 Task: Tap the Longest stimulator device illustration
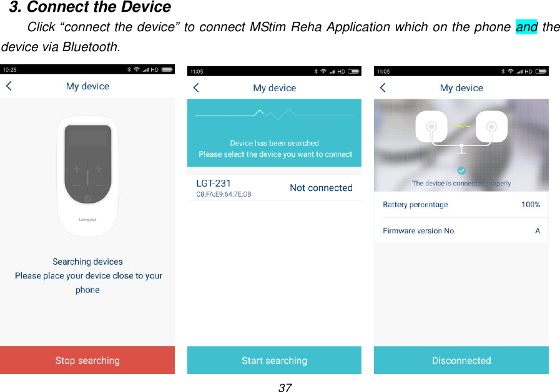point(87,175)
